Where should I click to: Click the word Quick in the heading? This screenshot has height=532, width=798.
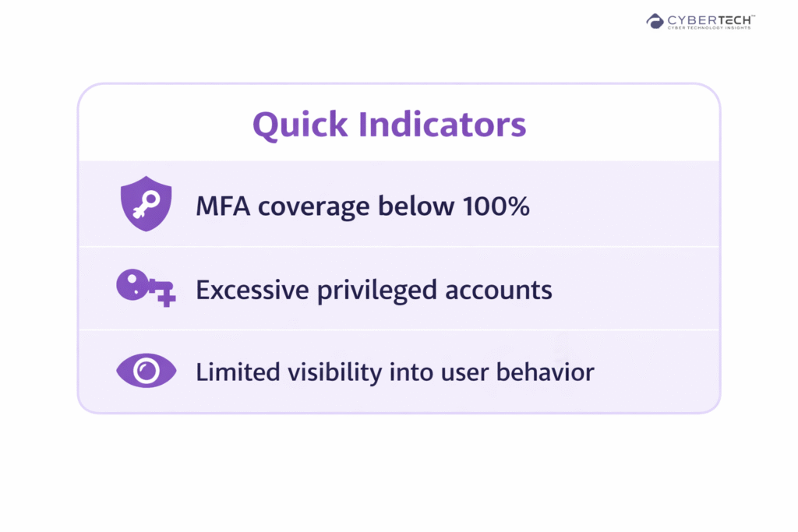299,125
